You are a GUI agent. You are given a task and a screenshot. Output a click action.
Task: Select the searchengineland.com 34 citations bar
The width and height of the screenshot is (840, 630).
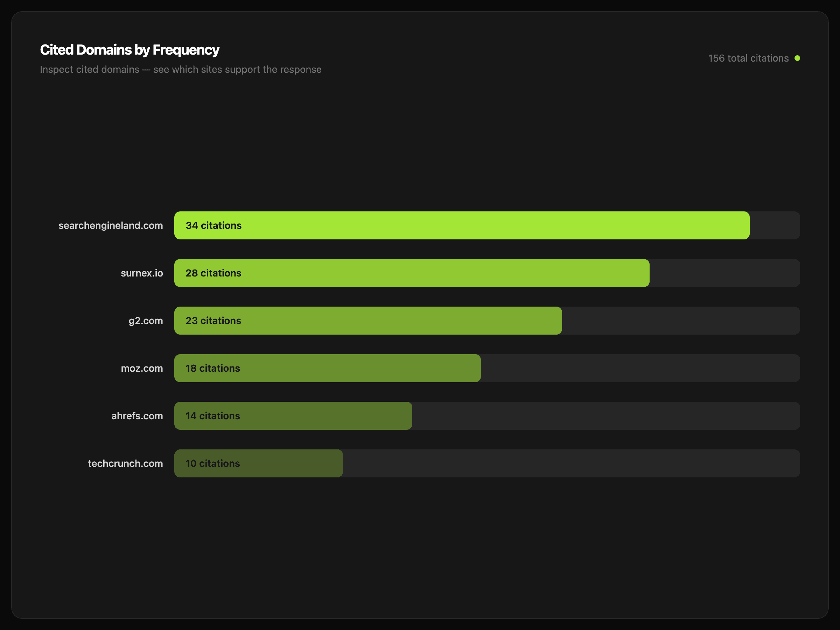click(x=462, y=225)
